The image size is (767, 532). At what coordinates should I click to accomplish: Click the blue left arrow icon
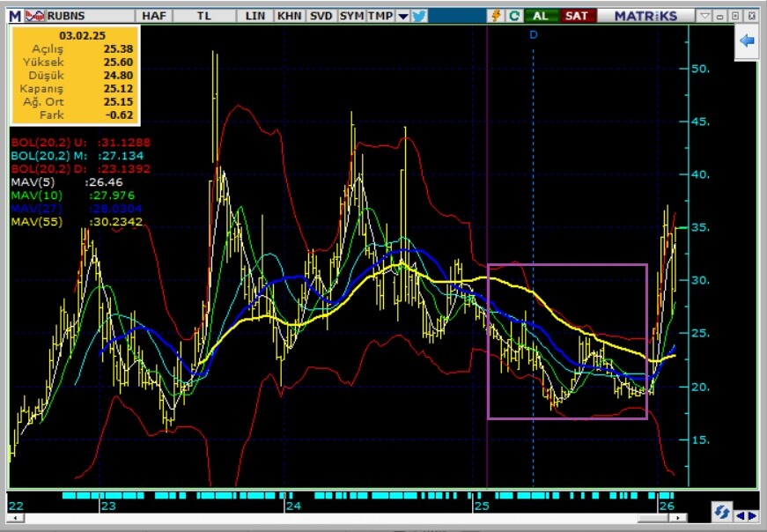(748, 41)
